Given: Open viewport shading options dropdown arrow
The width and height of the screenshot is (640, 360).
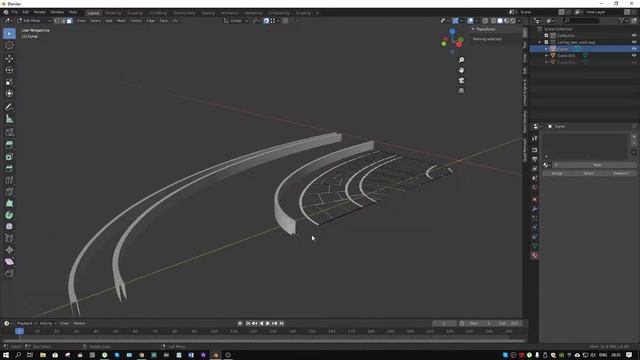Looking at the screenshot, I should click(x=519, y=20).
